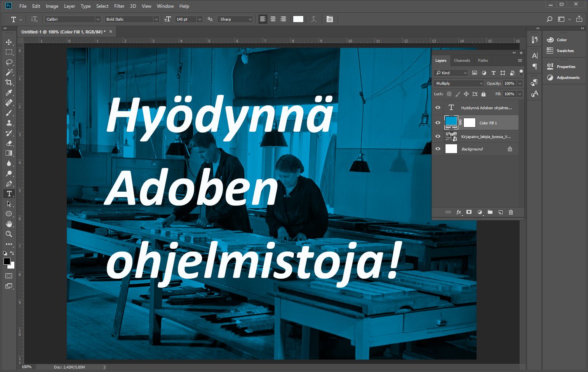This screenshot has width=588, height=372.
Task: Click the foreground color swatch in toolbox
Action: (7, 261)
